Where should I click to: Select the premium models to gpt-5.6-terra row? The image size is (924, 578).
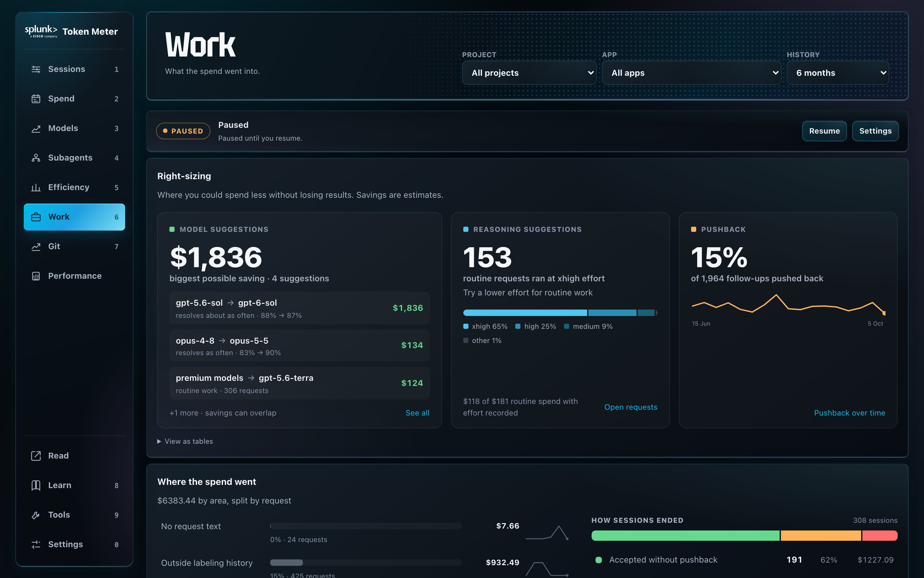coord(300,383)
